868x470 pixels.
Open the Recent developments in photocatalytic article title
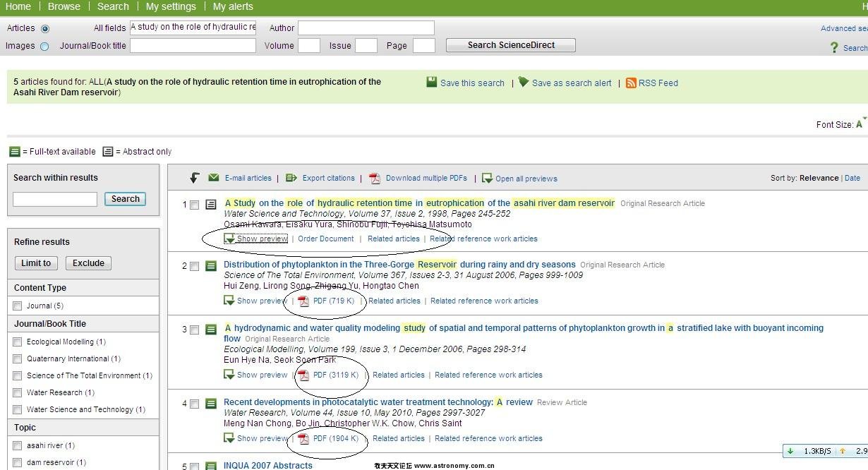point(378,402)
